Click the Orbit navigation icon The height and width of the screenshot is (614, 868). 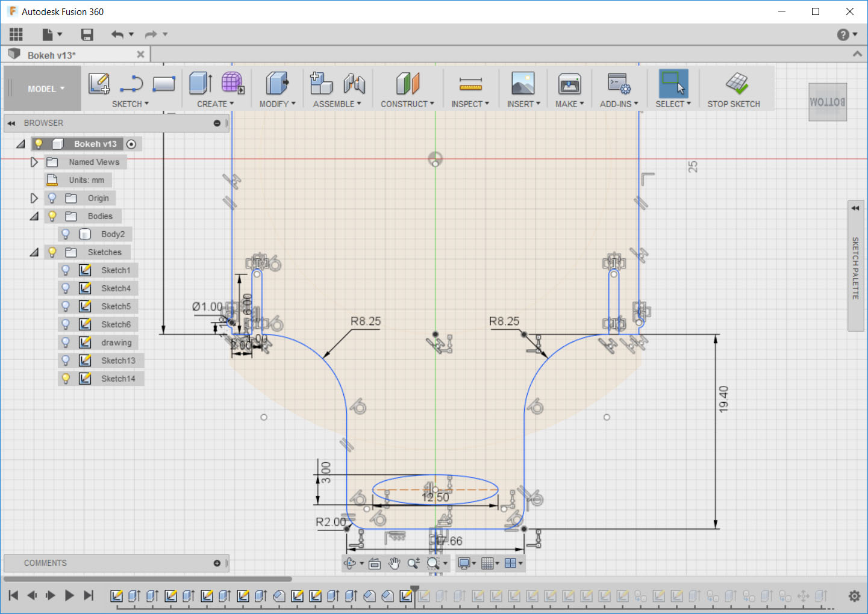coord(350,563)
